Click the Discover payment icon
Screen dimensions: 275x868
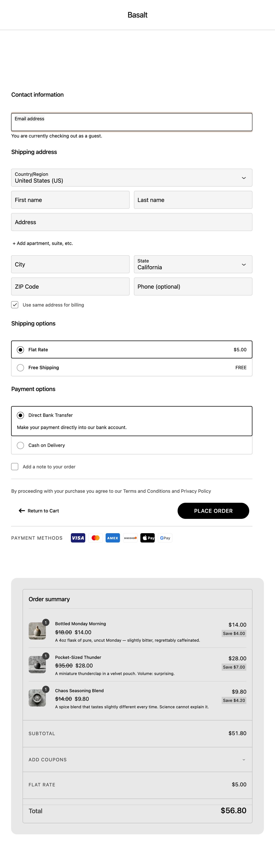[130, 538]
